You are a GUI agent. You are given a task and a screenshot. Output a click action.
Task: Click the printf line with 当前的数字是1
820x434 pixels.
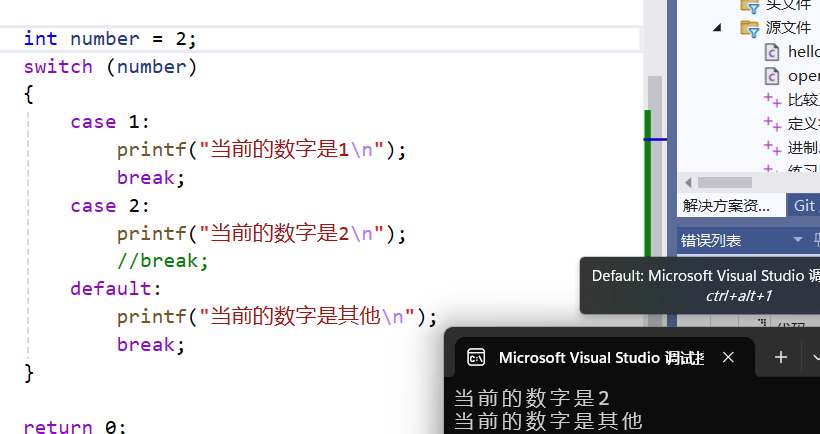coord(261,150)
